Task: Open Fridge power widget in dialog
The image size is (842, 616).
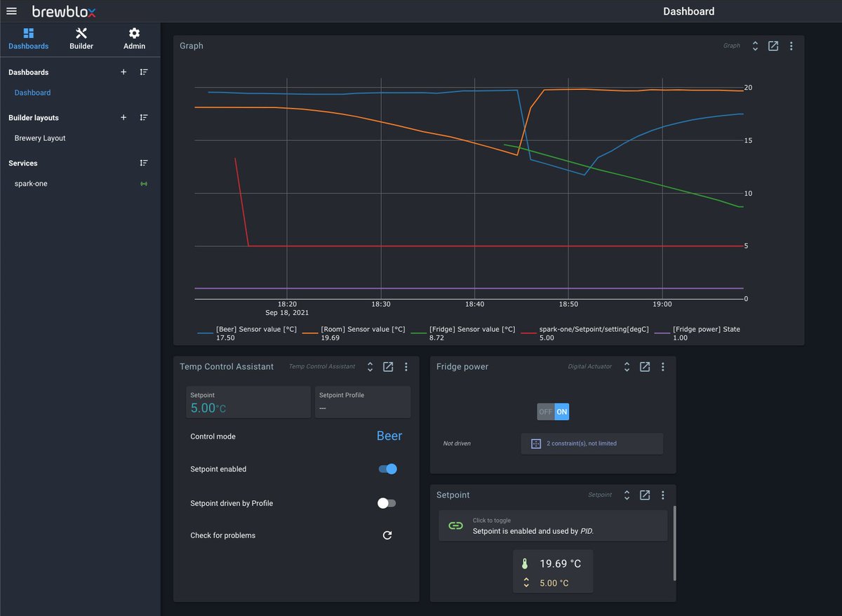Action: (645, 366)
